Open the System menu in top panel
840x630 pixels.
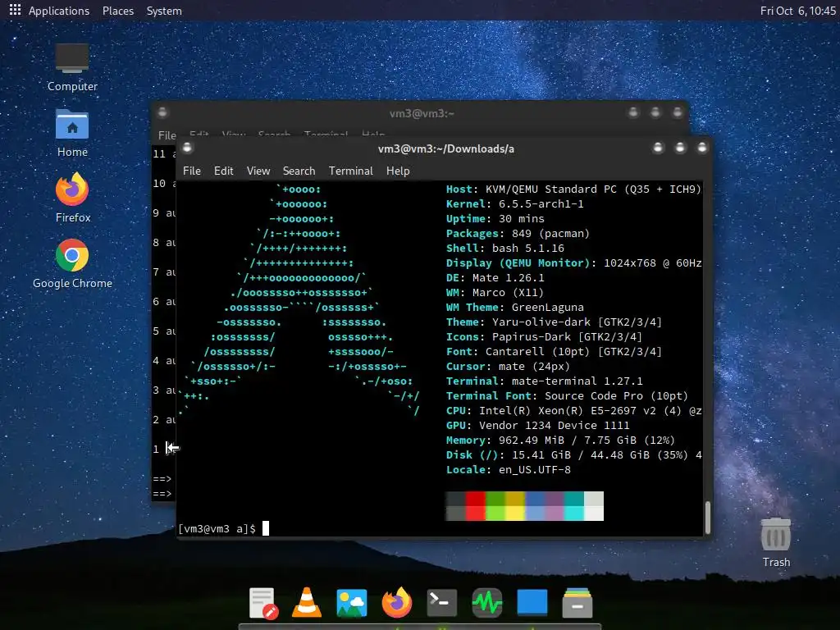(x=164, y=11)
